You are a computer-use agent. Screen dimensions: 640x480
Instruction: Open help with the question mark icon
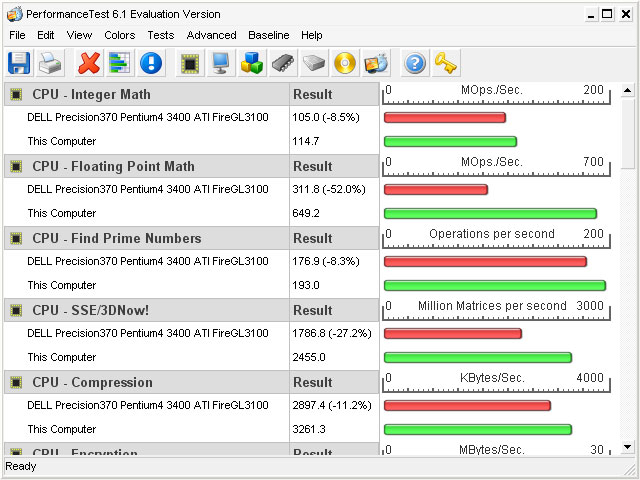[x=415, y=63]
